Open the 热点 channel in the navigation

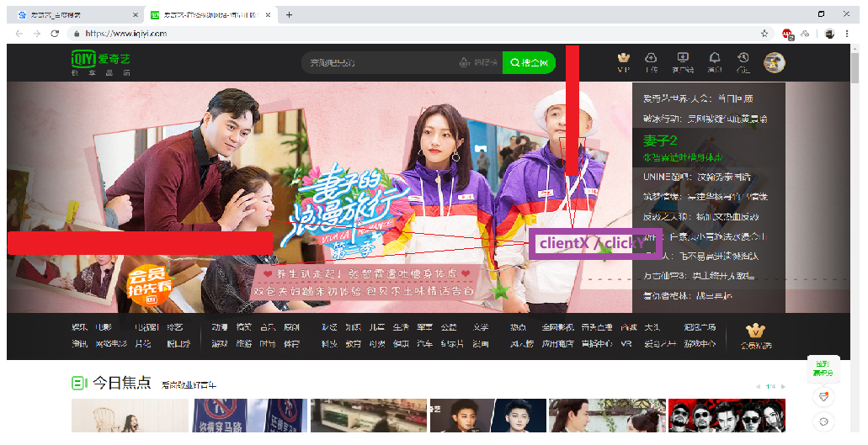(518, 327)
